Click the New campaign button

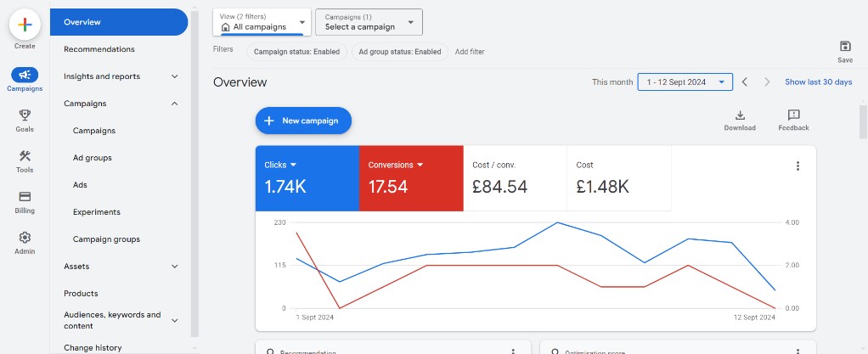[303, 121]
